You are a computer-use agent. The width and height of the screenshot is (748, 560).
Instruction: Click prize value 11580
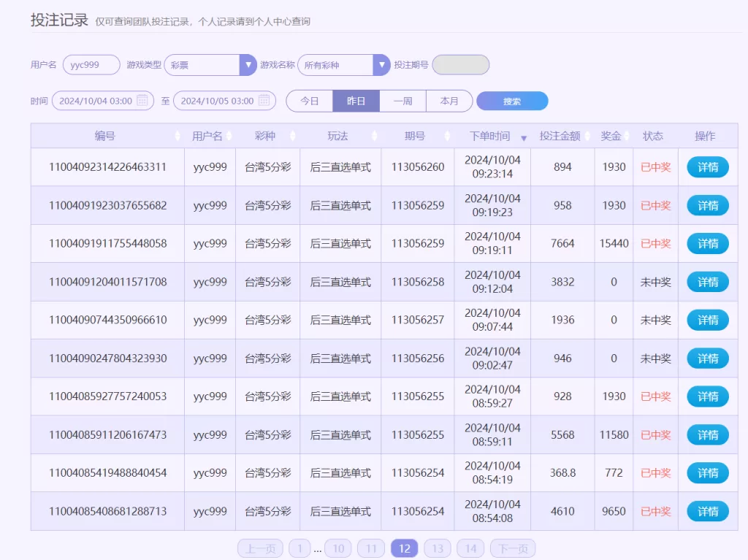614,435
